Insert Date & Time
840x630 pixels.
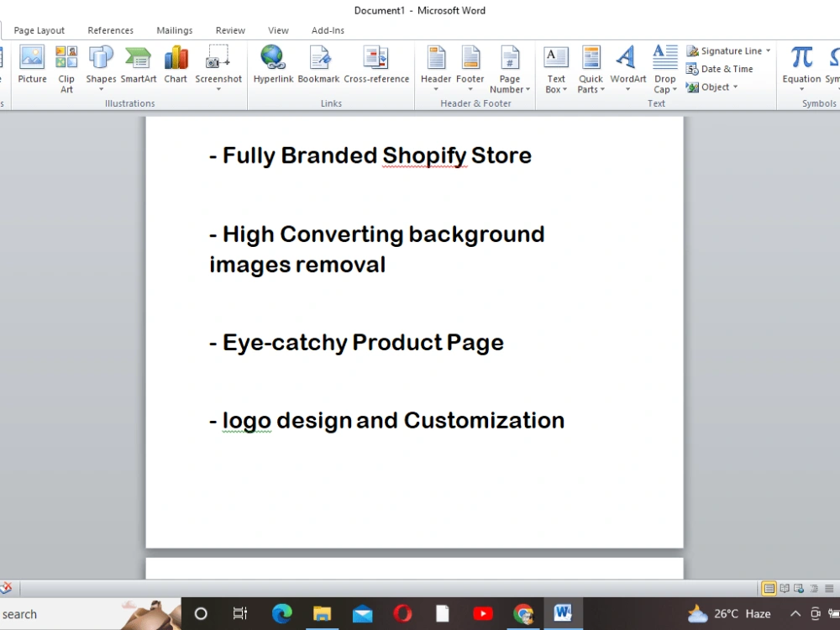point(720,69)
